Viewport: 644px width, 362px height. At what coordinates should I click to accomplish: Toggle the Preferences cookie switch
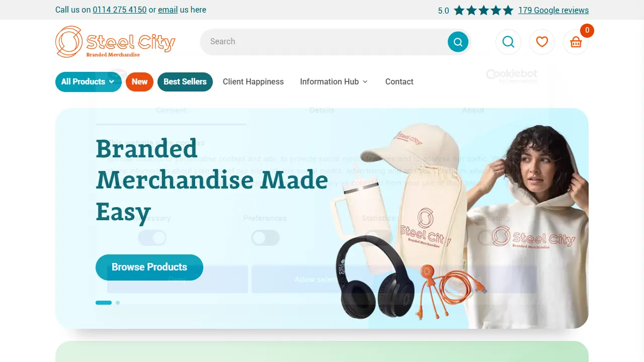click(266, 238)
